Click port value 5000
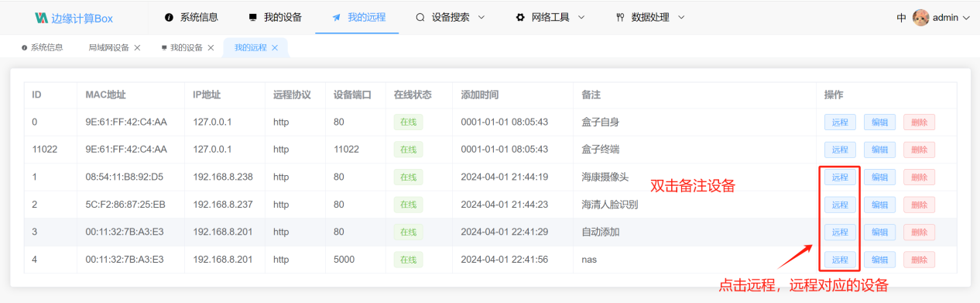The image size is (980, 303). tap(344, 260)
